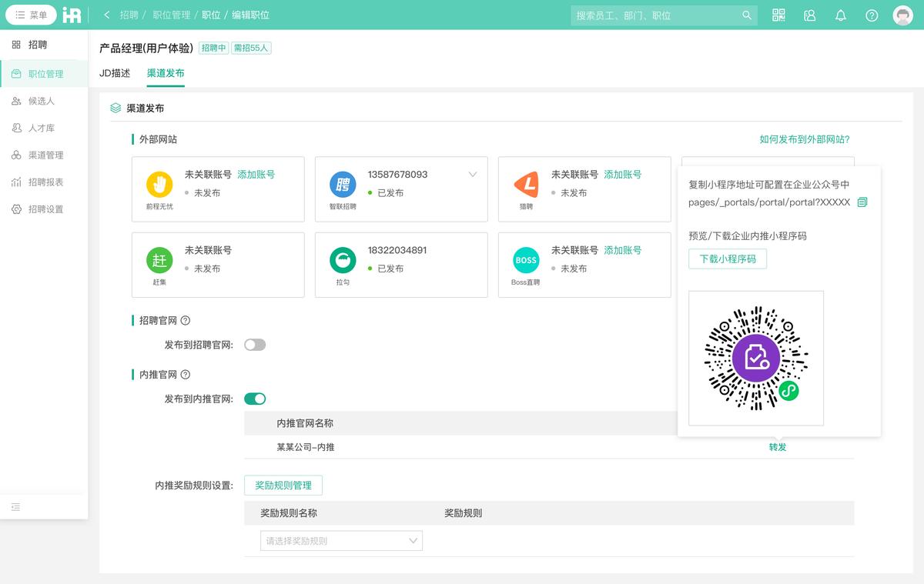The width and height of the screenshot is (924, 584).
Task: Click the 下载小程序码 button
Action: coord(727,259)
